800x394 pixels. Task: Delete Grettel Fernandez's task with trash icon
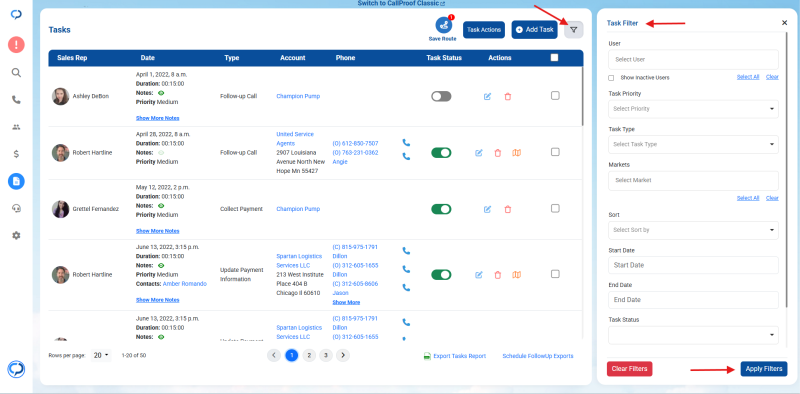click(508, 209)
